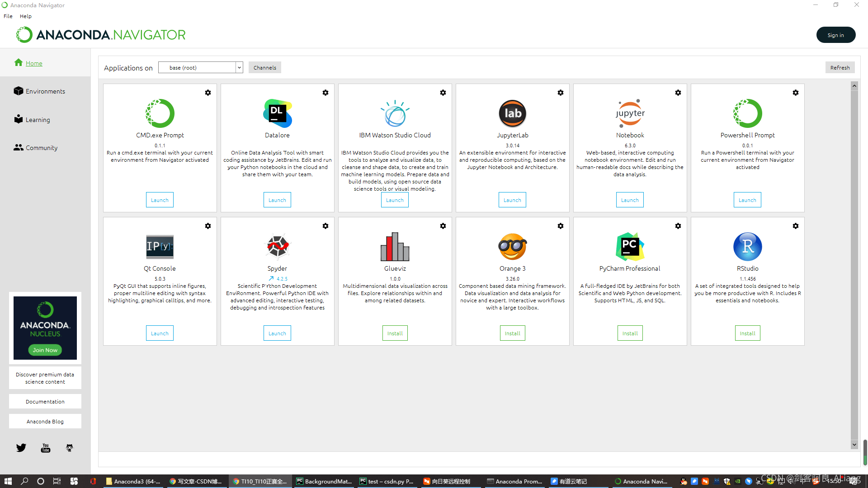Click the JupyterLab logo icon

[513, 113]
